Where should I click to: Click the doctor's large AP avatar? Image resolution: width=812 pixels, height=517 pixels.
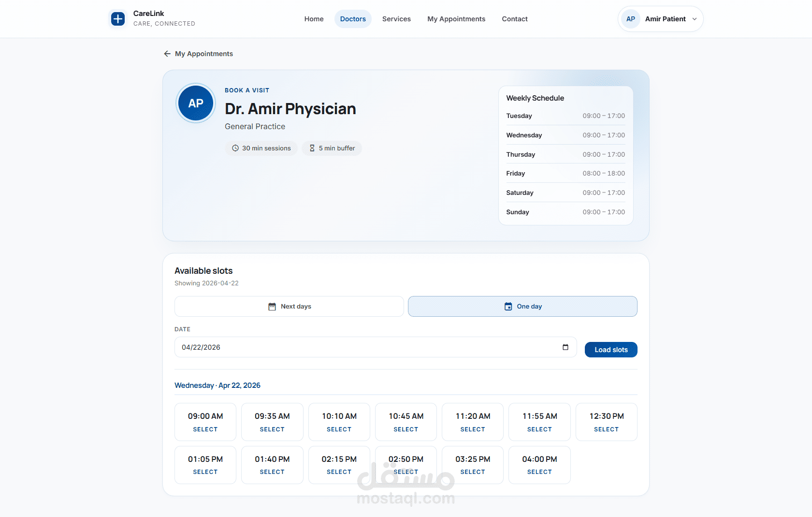pos(196,103)
